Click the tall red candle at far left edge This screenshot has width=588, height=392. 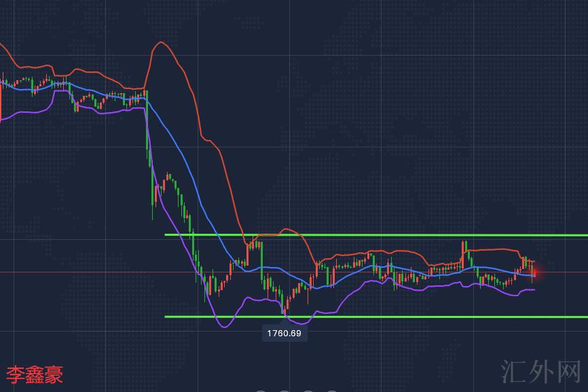(x=1, y=99)
